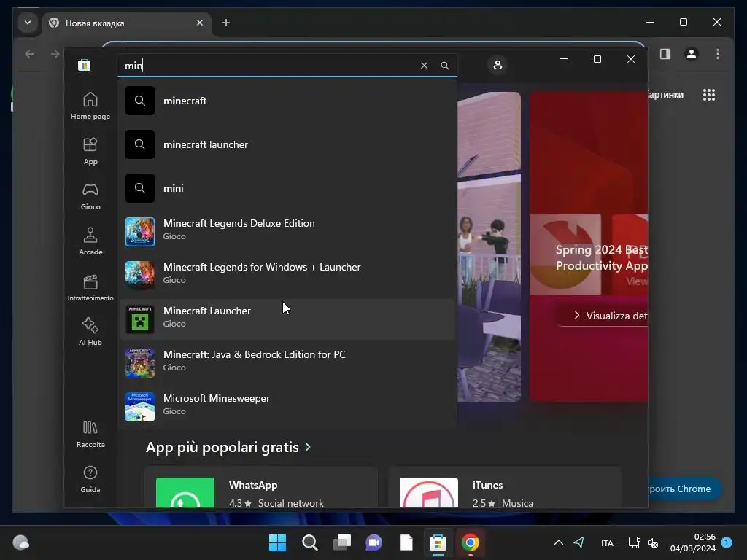Open the App section in Store sidebar
The image size is (747, 560).
pos(90,151)
